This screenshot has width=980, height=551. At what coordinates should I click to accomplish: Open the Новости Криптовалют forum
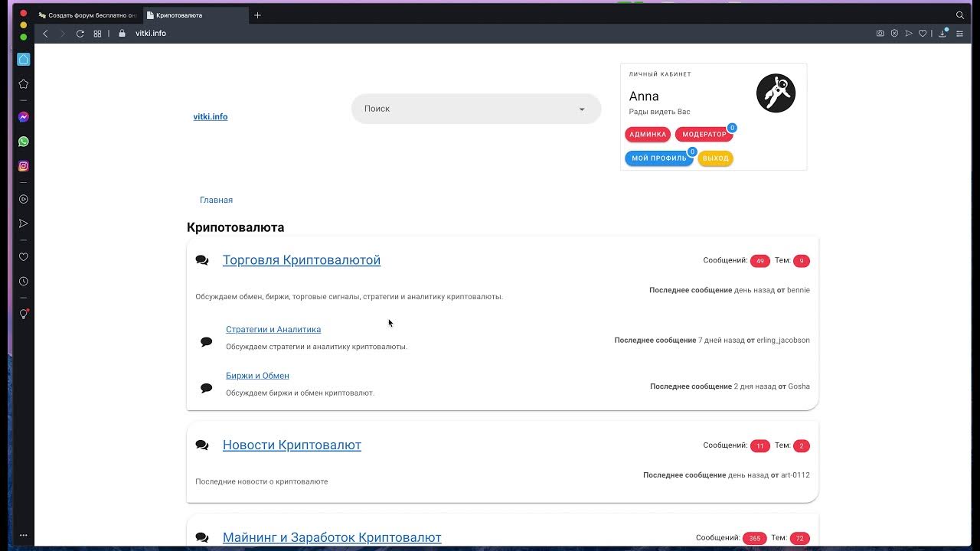292,445
